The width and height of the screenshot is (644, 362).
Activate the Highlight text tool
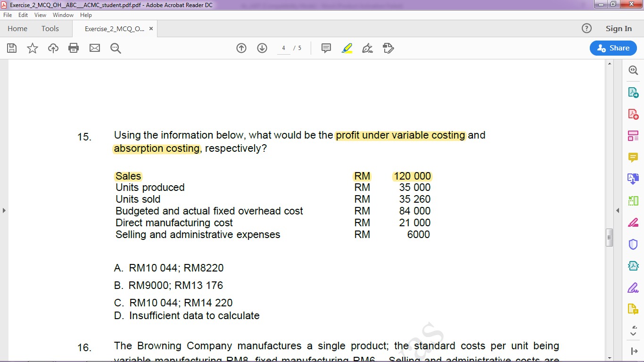click(x=347, y=48)
